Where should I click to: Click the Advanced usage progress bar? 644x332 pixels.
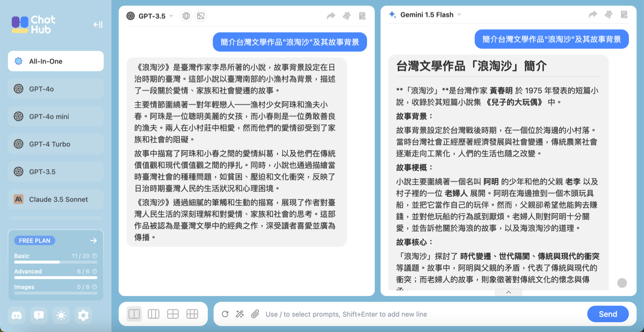tap(56, 278)
